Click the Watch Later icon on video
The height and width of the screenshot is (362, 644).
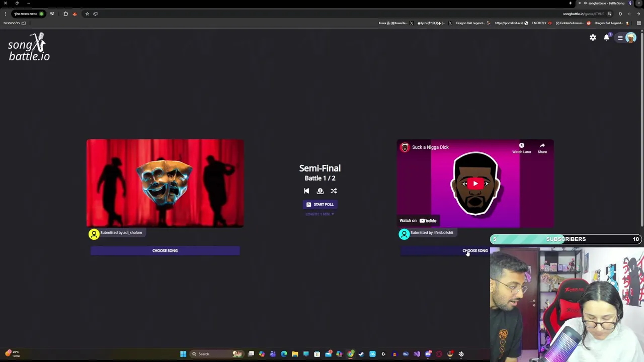[x=522, y=148]
